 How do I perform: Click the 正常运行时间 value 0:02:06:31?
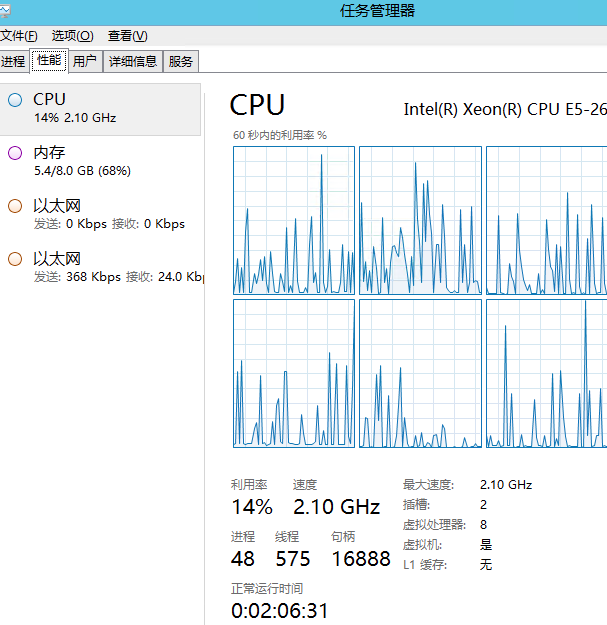(x=279, y=610)
